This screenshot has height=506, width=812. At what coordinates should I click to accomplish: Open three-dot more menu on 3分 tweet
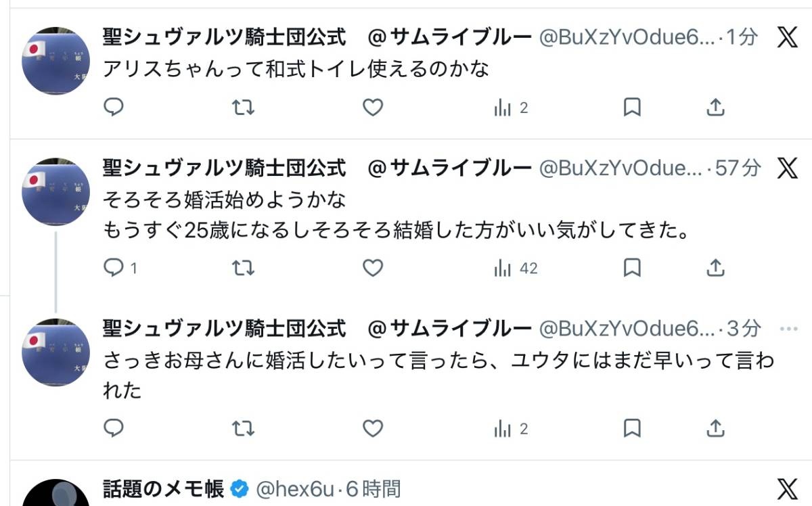(789, 329)
